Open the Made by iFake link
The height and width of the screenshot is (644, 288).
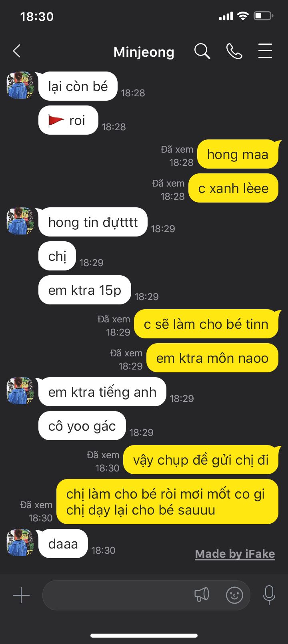(x=235, y=554)
